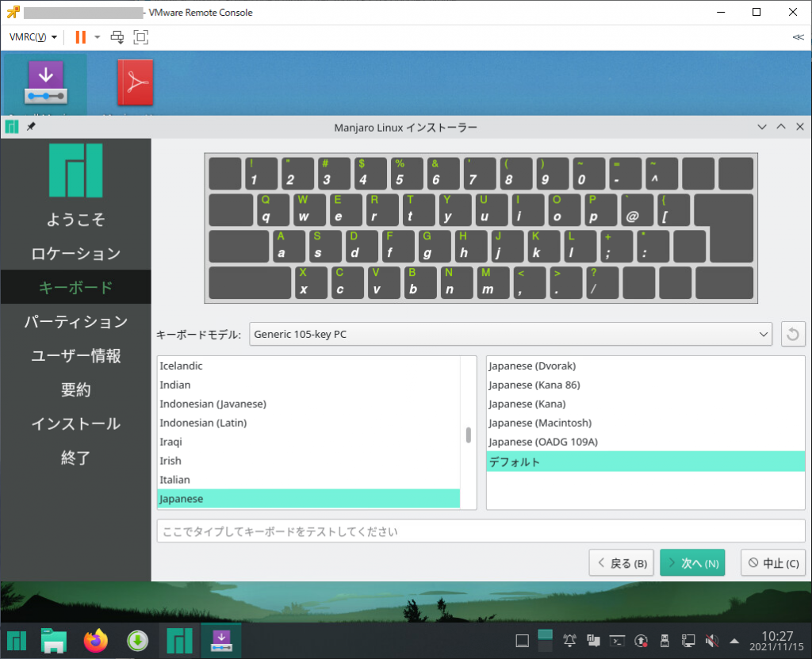Collapse VMware toolbar with double-chevron icon
This screenshot has width=812, height=659.
point(798,36)
